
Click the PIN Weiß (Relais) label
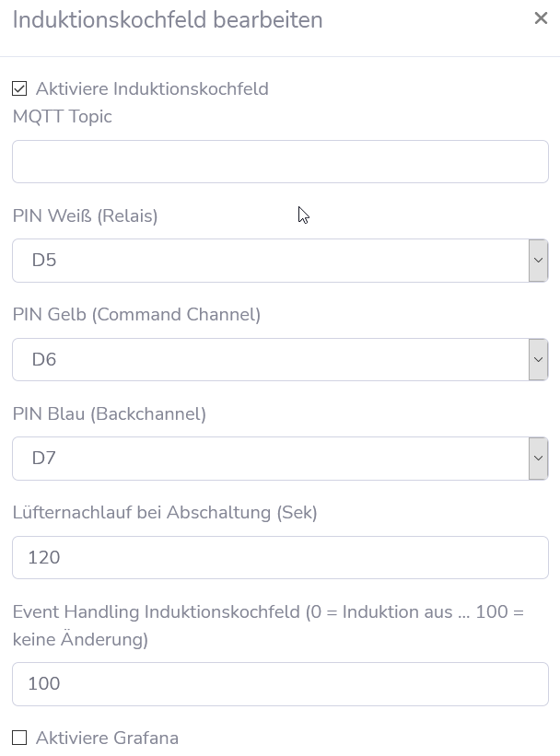click(x=86, y=216)
